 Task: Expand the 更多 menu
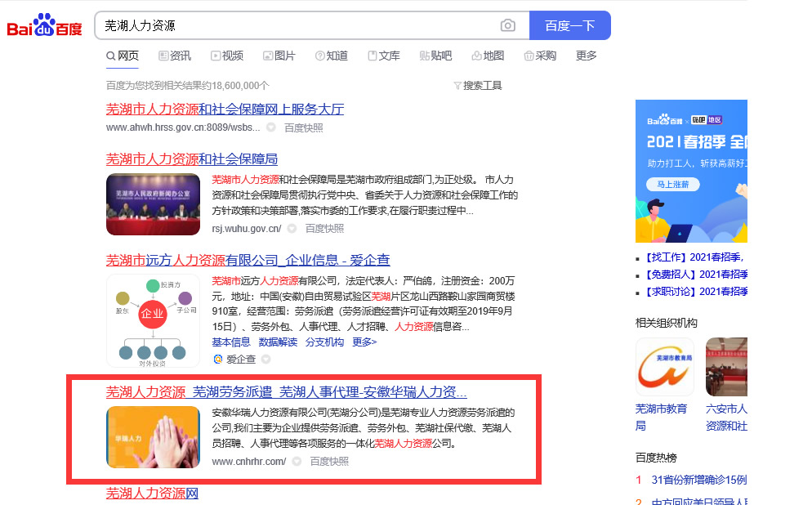coord(587,56)
